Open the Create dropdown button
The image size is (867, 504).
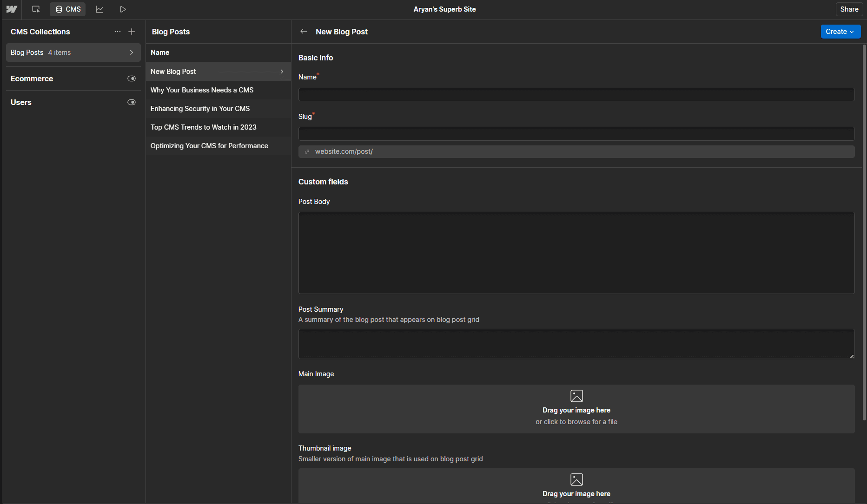point(841,32)
